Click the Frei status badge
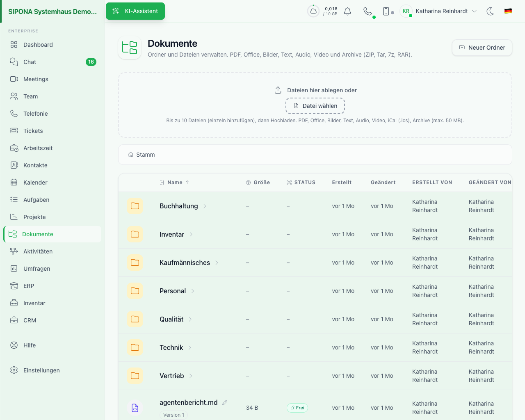Screen dimensions: 525x420 point(297,408)
